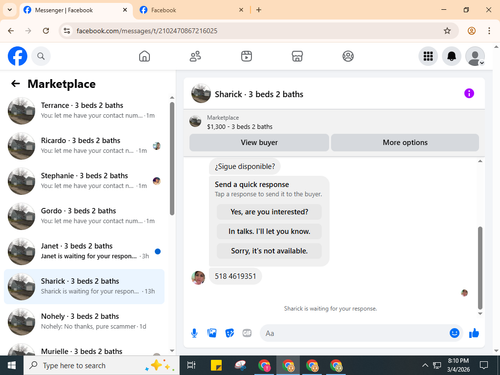This screenshot has height=375, width=500.
Task: Click Sharick's avatar next to phone number
Action: point(198,277)
